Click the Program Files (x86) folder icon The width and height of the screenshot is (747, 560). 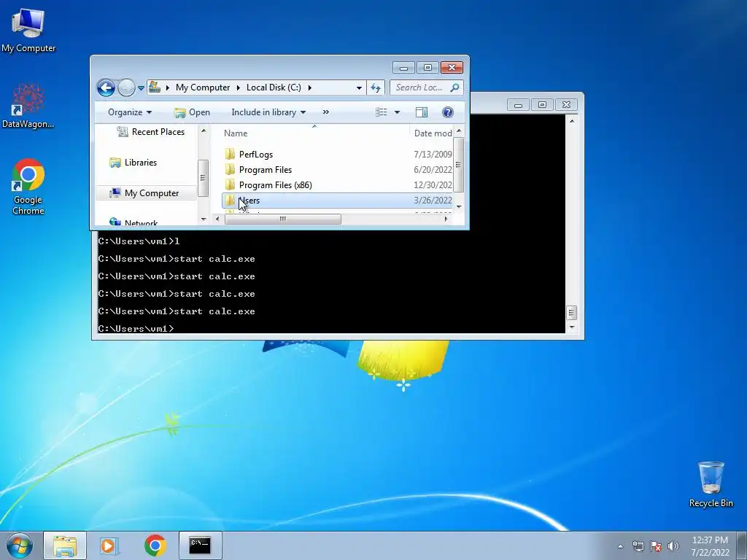click(x=230, y=184)
